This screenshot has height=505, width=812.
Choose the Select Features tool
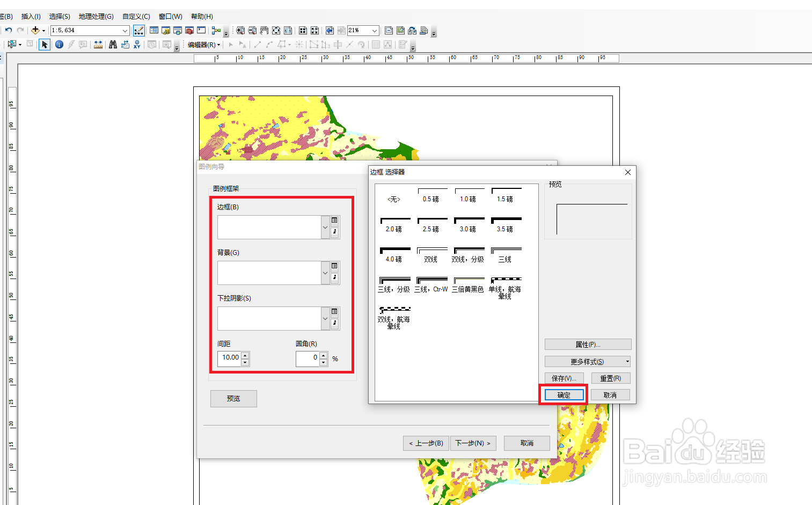(x=12, y=45)
